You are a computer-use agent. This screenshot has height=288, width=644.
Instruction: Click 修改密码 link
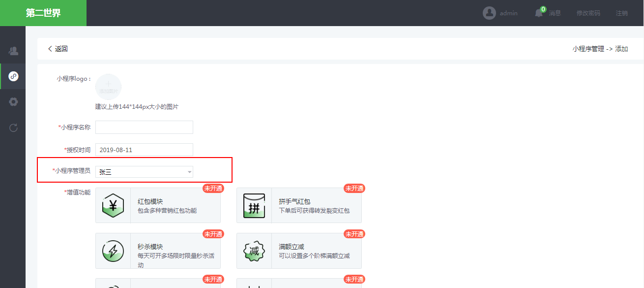tap(588, 13)
